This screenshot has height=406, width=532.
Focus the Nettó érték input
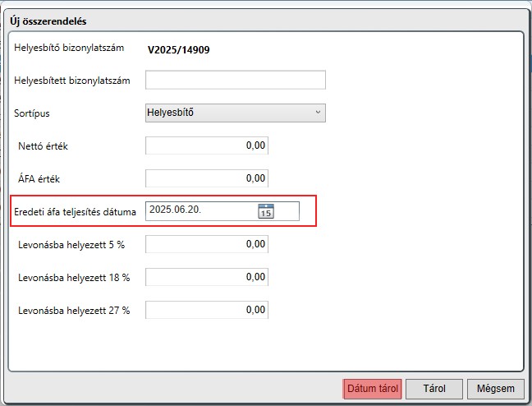[207, 145]
